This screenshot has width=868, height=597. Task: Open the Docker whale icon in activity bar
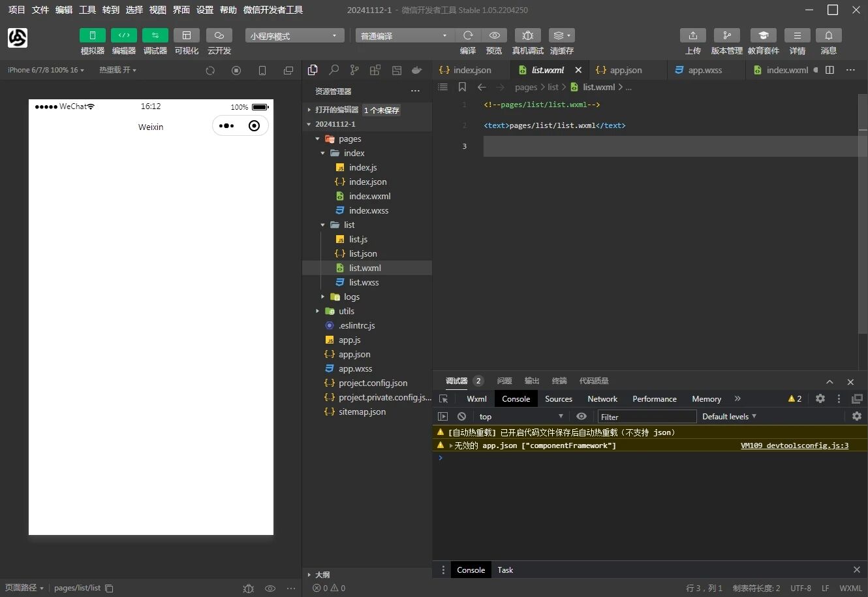pos(417,70)
